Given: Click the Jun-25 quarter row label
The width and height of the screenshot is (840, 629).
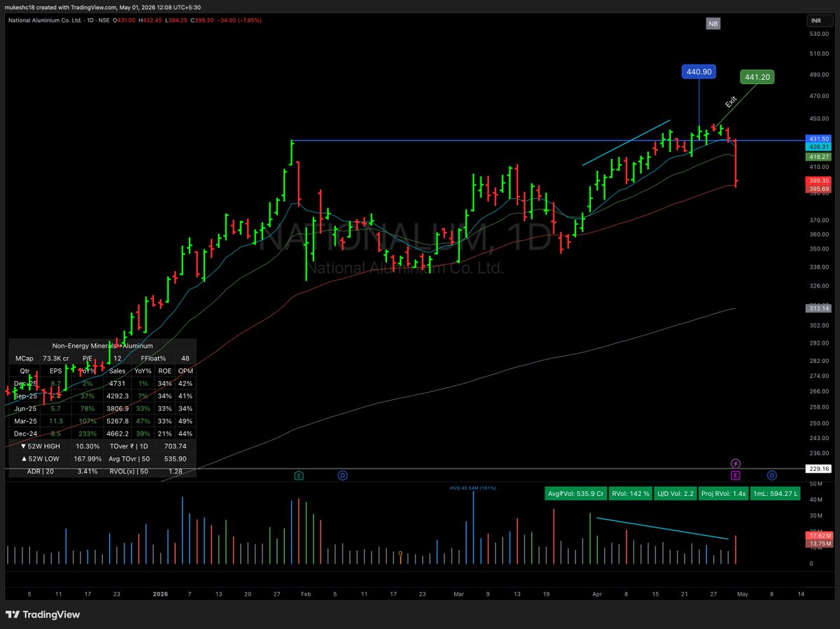Looking at the screenshot, I should click(26, 408).
